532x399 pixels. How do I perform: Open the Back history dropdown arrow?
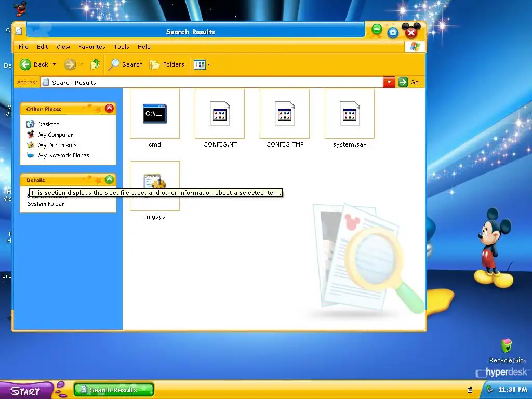(54, 64)
